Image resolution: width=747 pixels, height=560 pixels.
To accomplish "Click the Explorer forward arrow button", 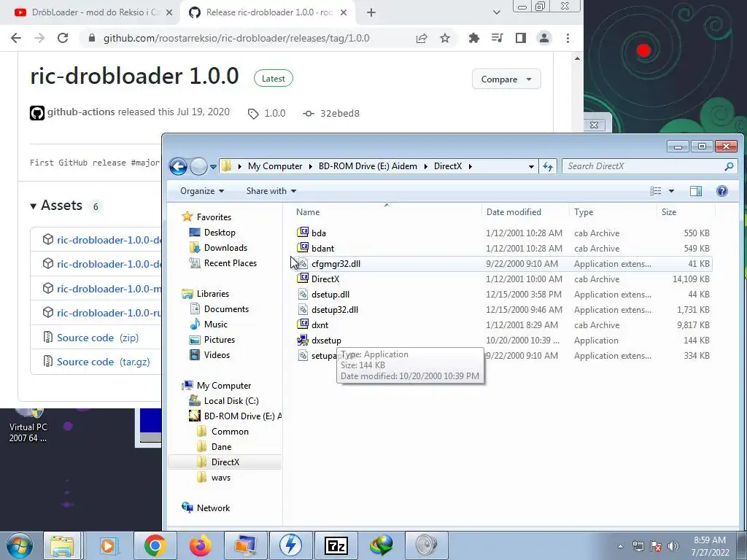I will (198, 166).
